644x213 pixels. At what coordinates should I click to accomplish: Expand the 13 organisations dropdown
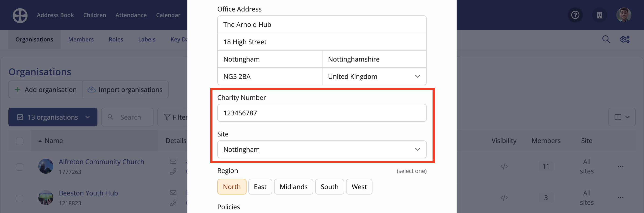click(53, 117)
